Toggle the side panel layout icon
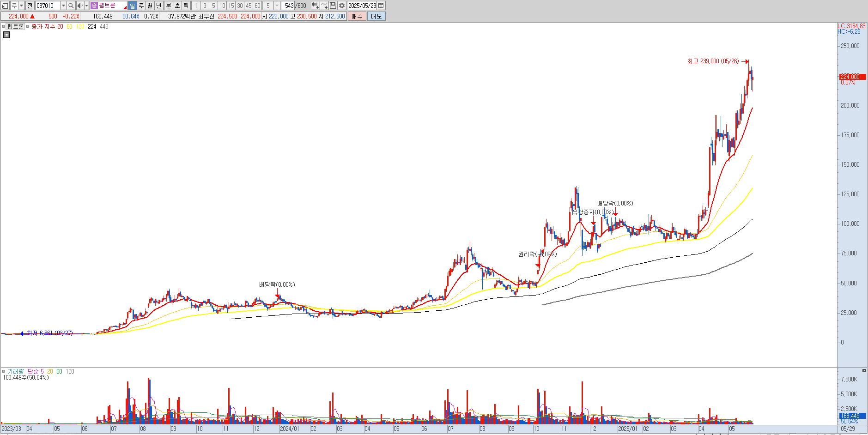The height and width of the screenshot is (435, 868). point(5,6)
